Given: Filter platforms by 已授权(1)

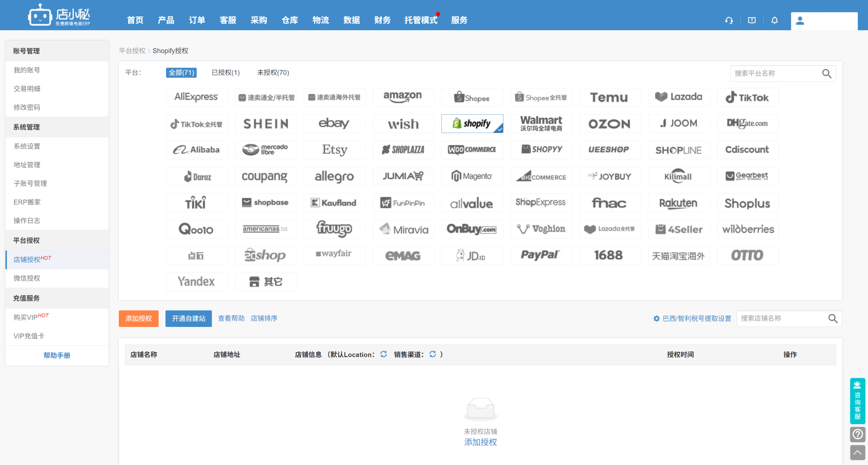Looking at the screenshot, I should 225,72.
